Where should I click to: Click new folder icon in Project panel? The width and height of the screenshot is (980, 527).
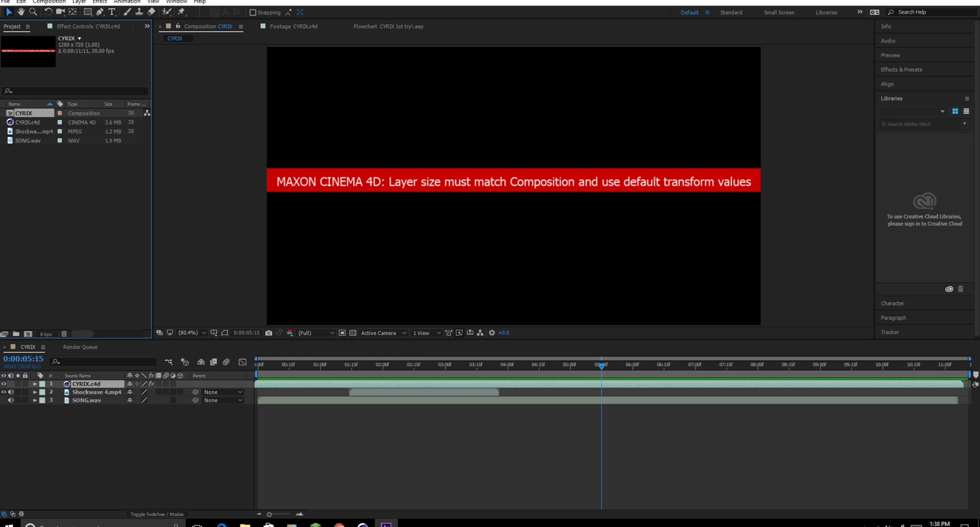pyautogui.click(x=16, y=334)
